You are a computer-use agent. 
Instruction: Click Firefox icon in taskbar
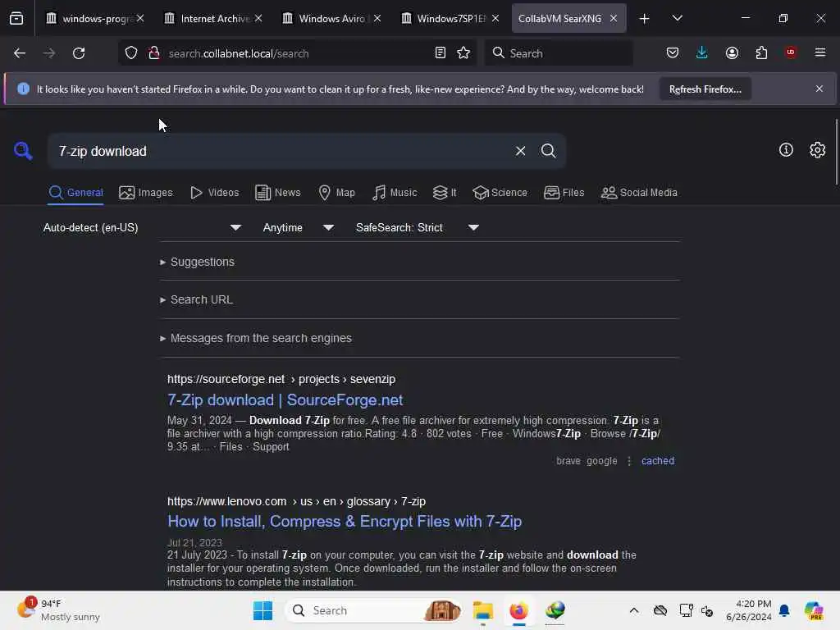[518, 610]
